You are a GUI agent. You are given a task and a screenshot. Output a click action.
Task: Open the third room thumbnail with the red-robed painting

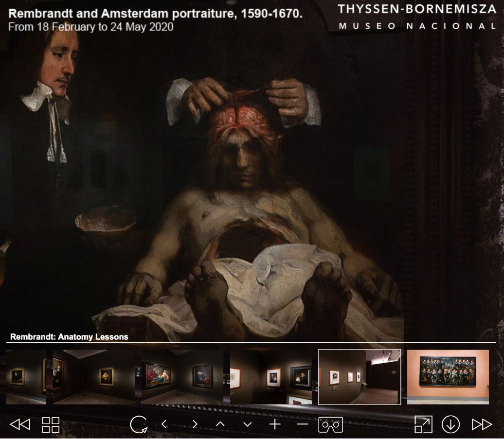[182, 377]
